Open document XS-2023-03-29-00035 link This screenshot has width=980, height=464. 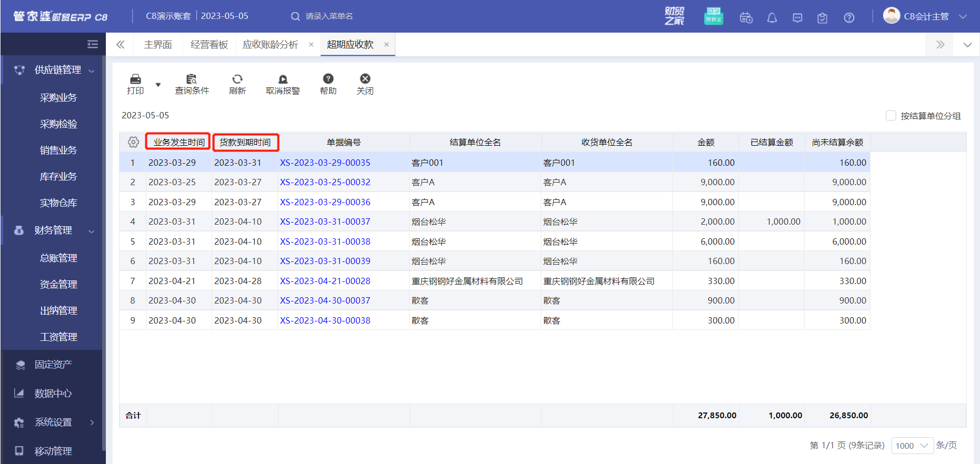coord(325,163)
